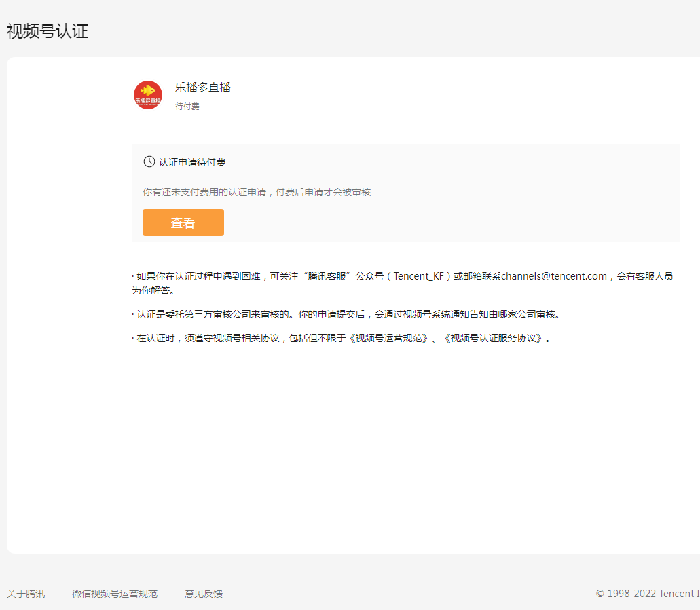The height and width of the screenshot is (610, 700).
Task: Click the clock icon beside 认证申请待付费
Action: 149,161
